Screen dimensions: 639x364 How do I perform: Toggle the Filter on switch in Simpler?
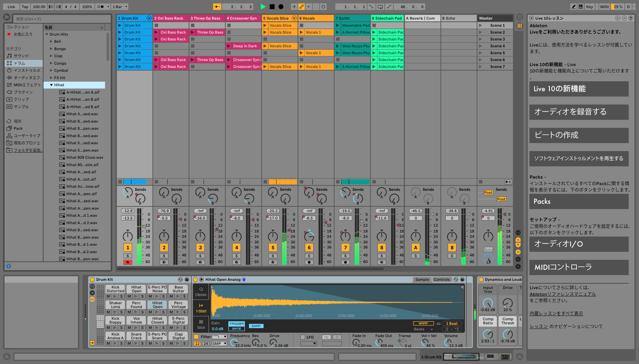coord(196,337)
